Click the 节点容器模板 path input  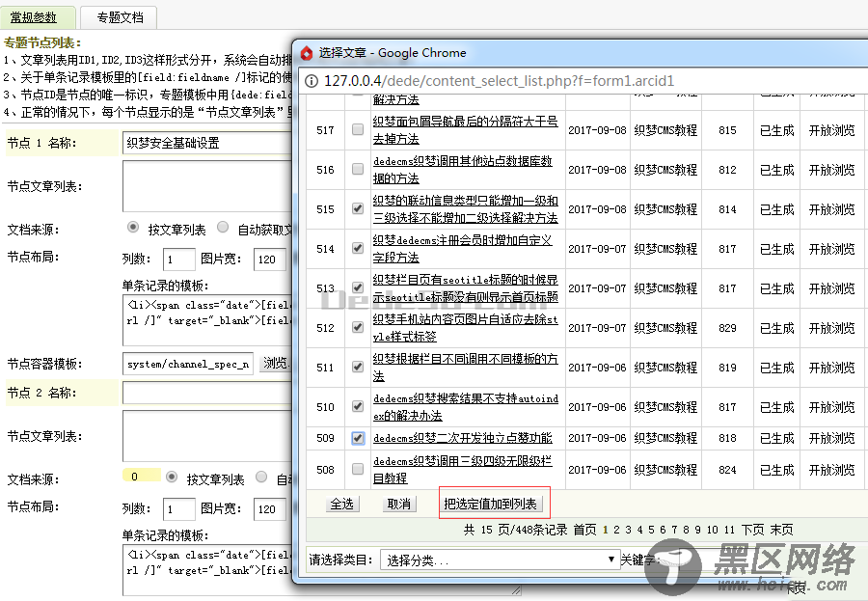tap(188, 364)
